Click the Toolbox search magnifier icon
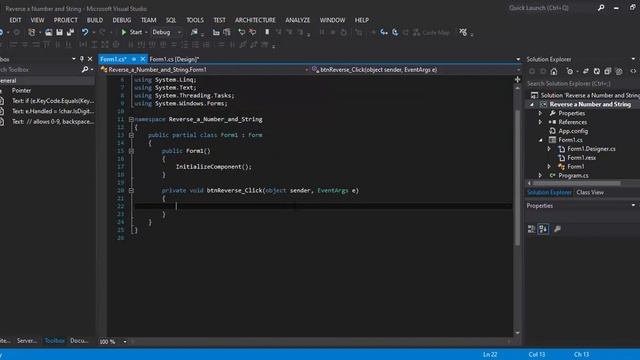The image size is (640, 360). point(85,70)
